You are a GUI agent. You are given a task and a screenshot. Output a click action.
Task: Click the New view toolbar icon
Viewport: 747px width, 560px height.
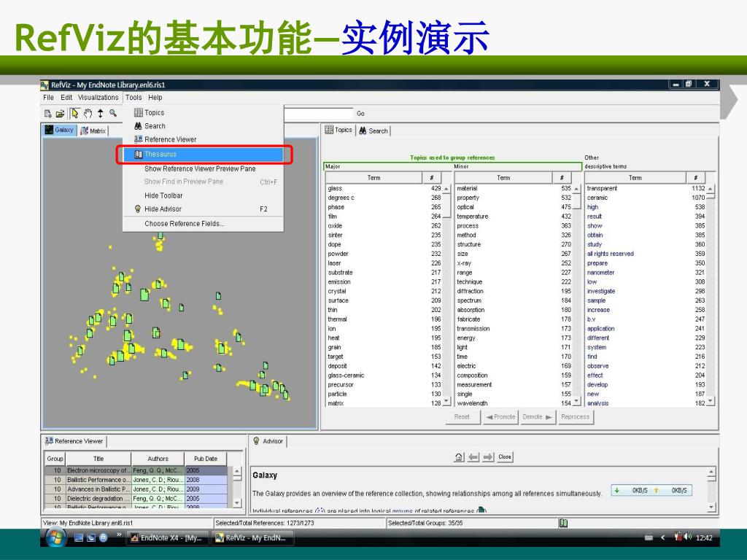coord(47,113)
